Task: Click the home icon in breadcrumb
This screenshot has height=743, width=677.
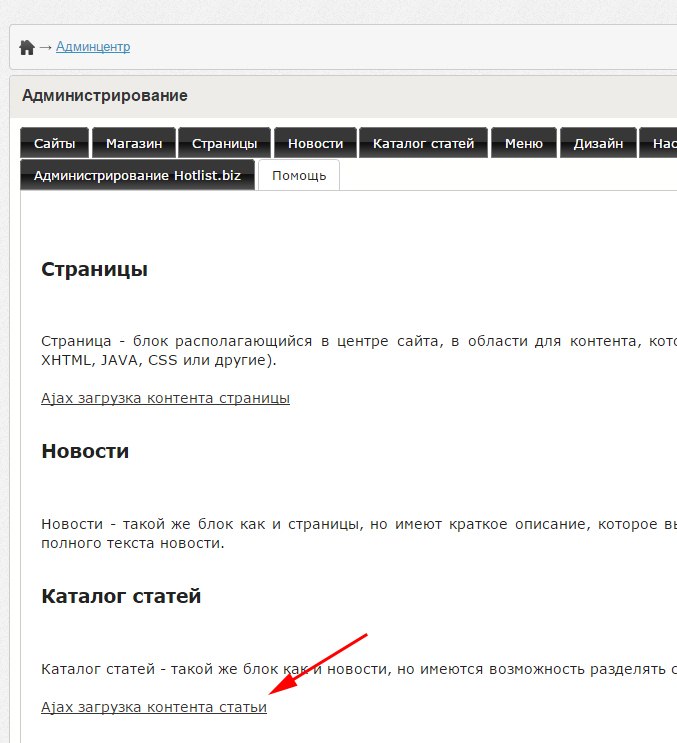Action: [x=27, y=47]
